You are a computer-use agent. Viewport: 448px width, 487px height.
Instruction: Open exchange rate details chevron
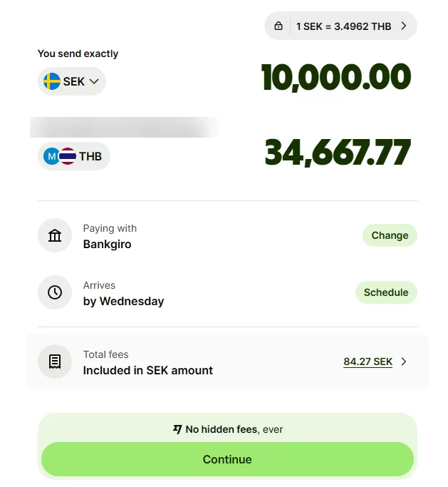(404, 26)
